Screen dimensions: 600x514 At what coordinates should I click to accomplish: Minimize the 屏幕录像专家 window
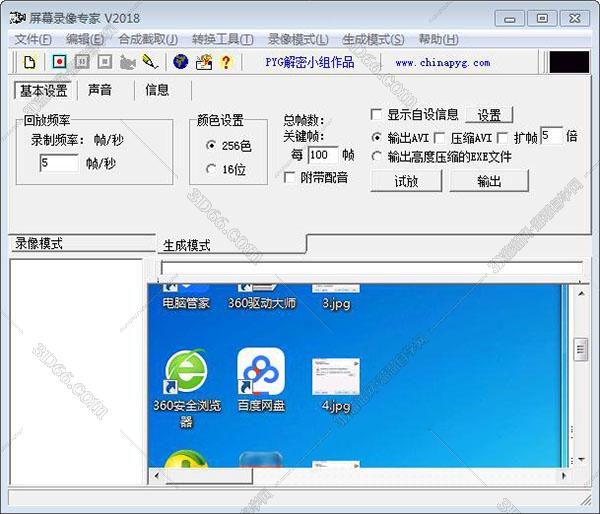509,18
